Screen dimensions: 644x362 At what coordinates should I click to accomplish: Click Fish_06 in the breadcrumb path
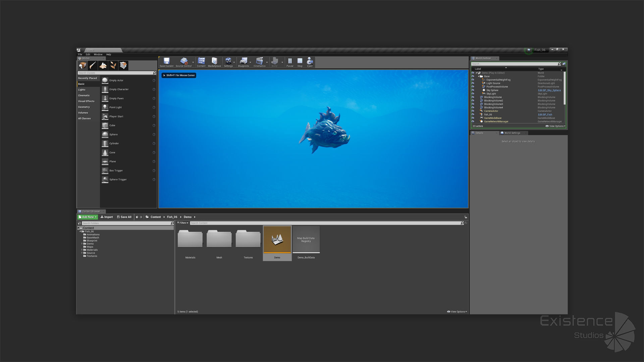[172, 217]
